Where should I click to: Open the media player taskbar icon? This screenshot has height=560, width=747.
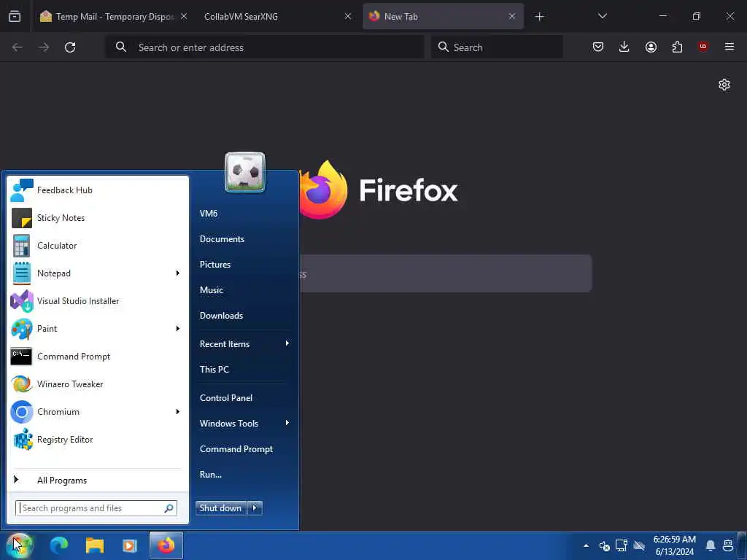130,545
